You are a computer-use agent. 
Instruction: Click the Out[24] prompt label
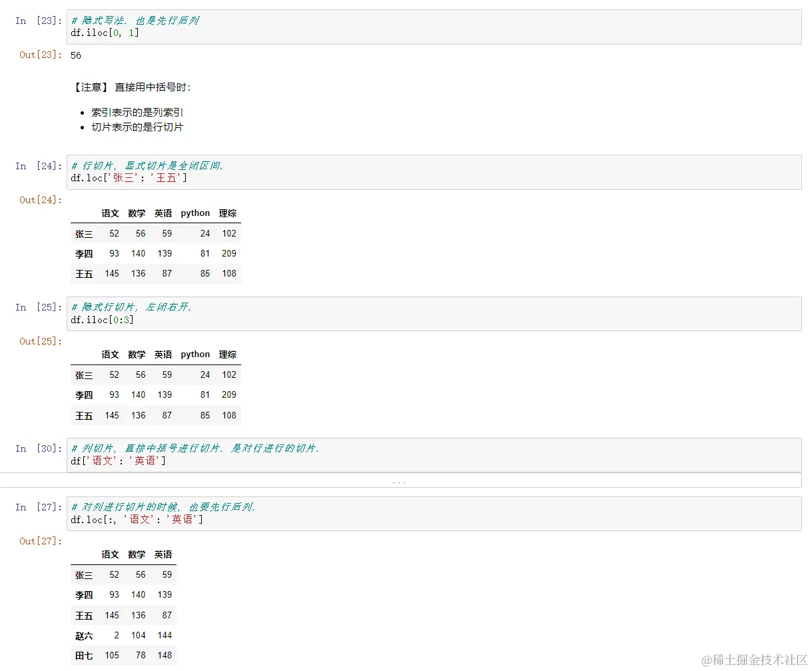coord(41,200)
